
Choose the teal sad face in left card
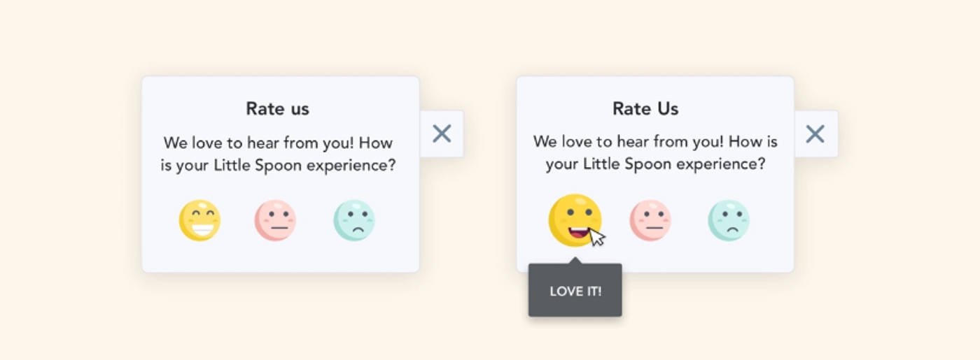[x=354, y=220]
